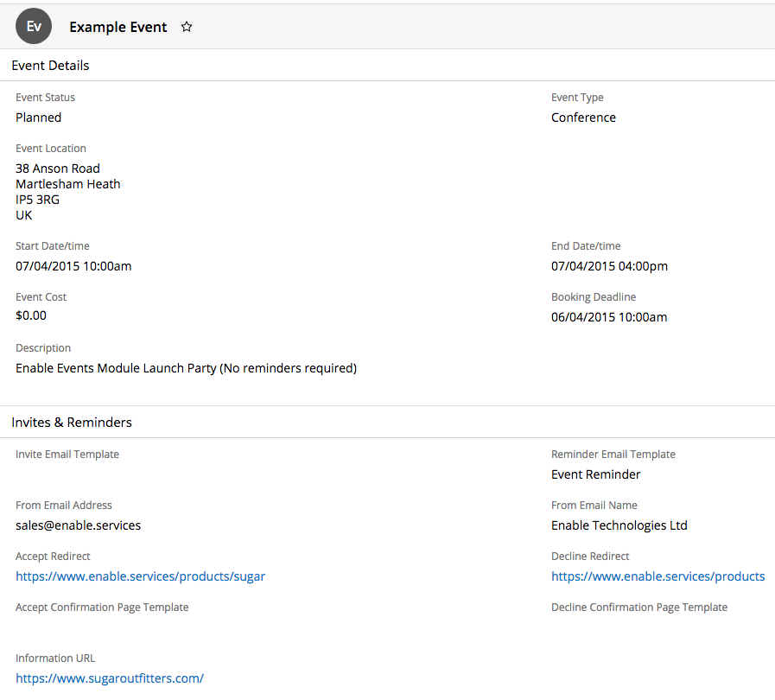Select the Event Location address text
Screen dimensions: 775x700
coord(67,192)
